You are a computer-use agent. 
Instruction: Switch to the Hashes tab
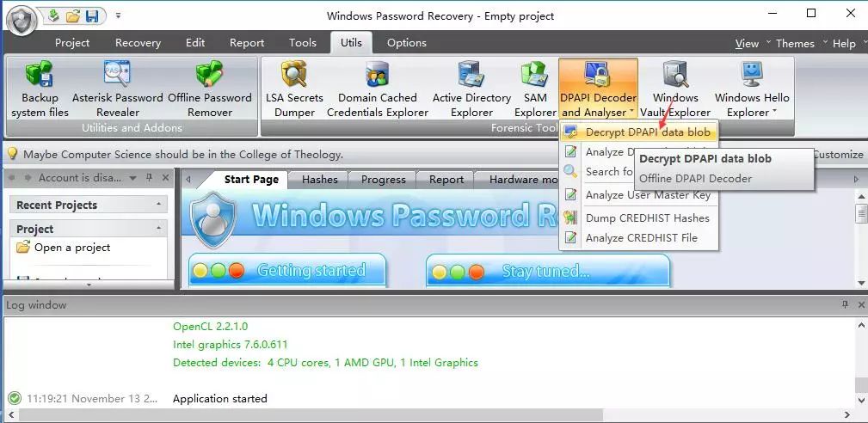(x=320, y=179)
